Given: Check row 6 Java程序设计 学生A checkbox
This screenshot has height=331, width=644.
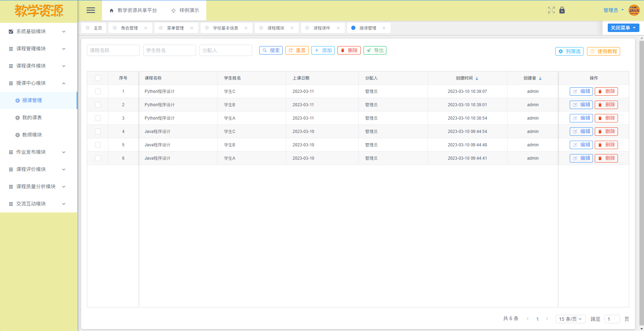Looking at the screenshot, I should [98, 158].
